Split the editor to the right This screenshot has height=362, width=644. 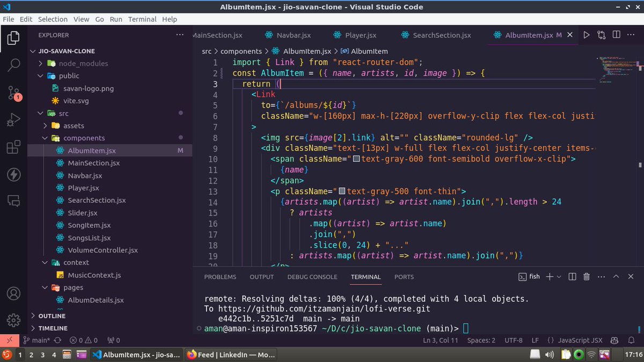coord(616,35)
